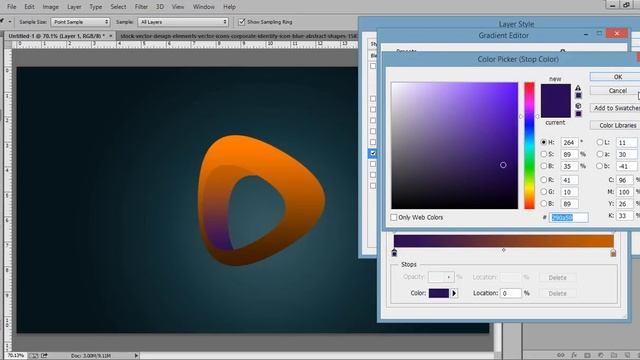Click the gradient preview bar

504,241
